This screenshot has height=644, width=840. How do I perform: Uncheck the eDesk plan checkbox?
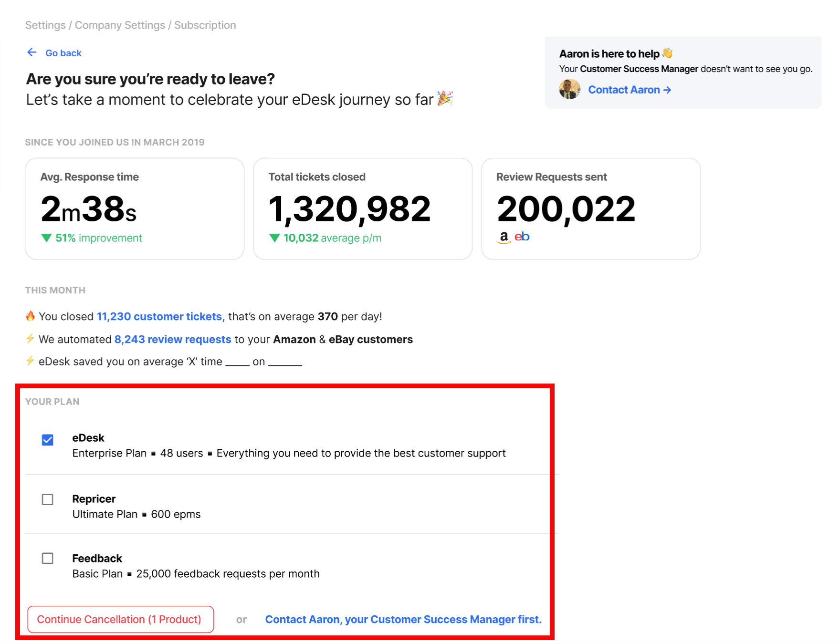48,440
